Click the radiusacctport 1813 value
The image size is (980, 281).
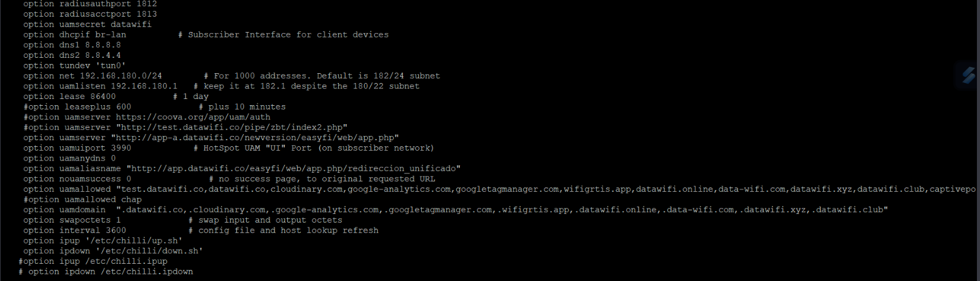point(147,14)
